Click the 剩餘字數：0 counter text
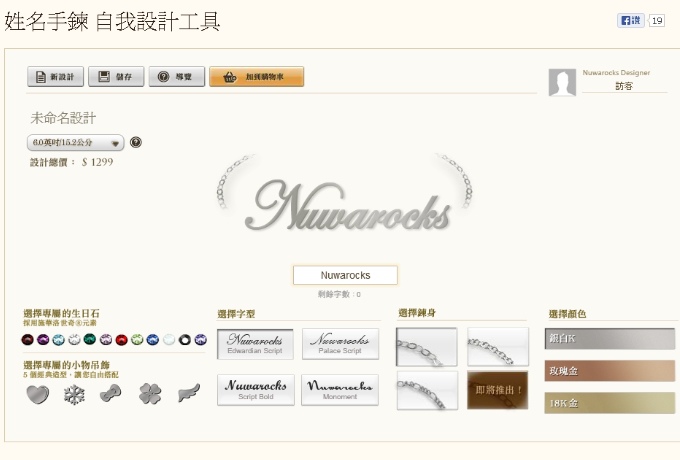Viewport: 680px width, 460px height. pyautogui.click(x=339, y=294)
